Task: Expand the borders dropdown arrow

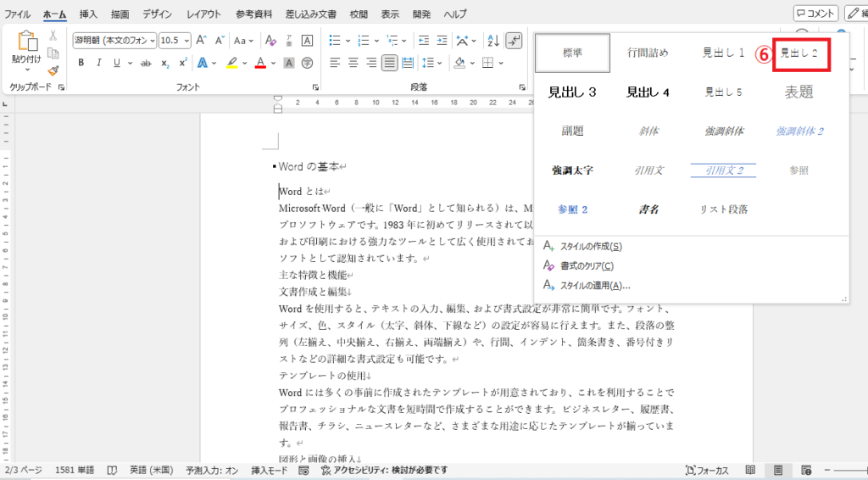Action: [x=501, y=63]
